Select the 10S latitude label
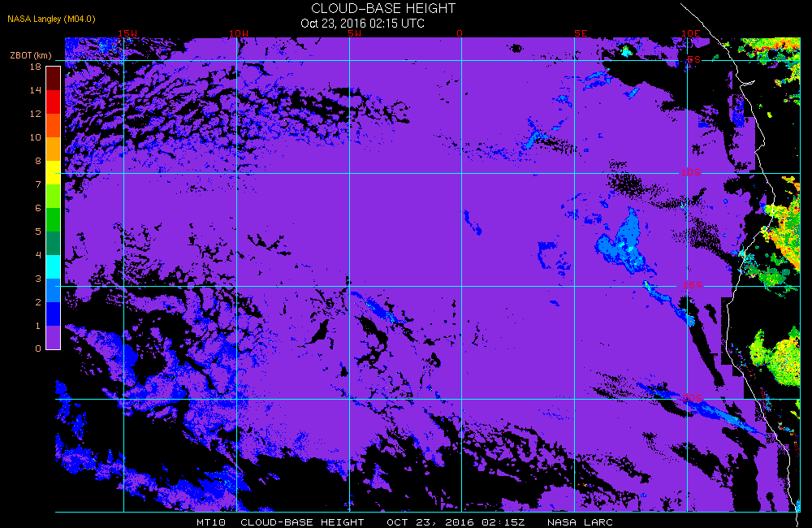The height and width of the screenshot is (528, 812). [x=690, y=172]
